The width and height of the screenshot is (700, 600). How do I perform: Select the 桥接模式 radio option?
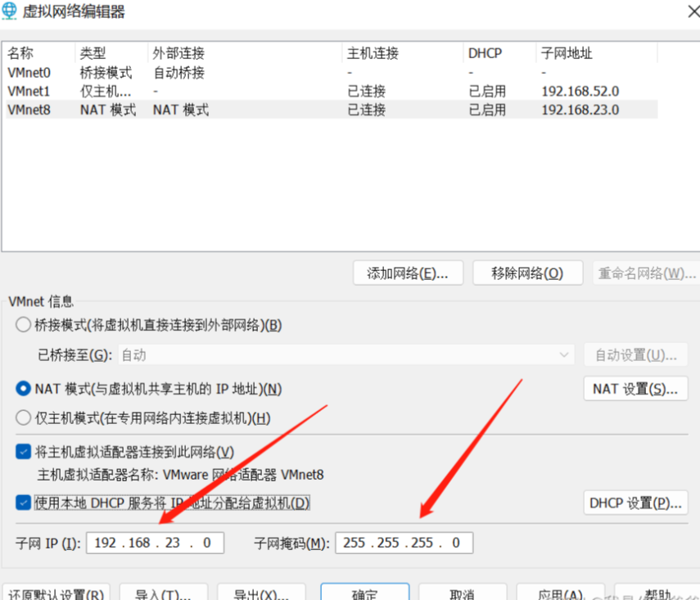tap(23, 324)
